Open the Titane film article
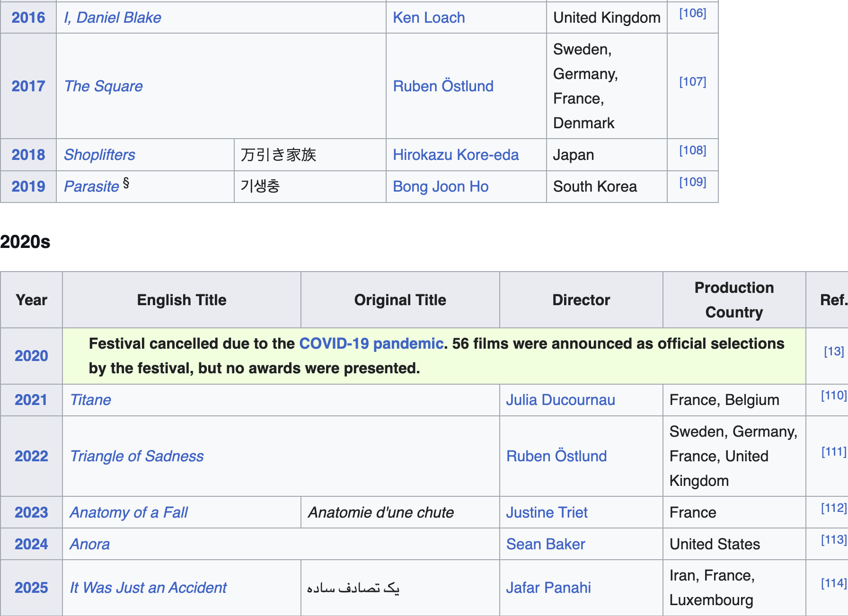The height and width of the screenshot is (616, 848). (90, 400)
